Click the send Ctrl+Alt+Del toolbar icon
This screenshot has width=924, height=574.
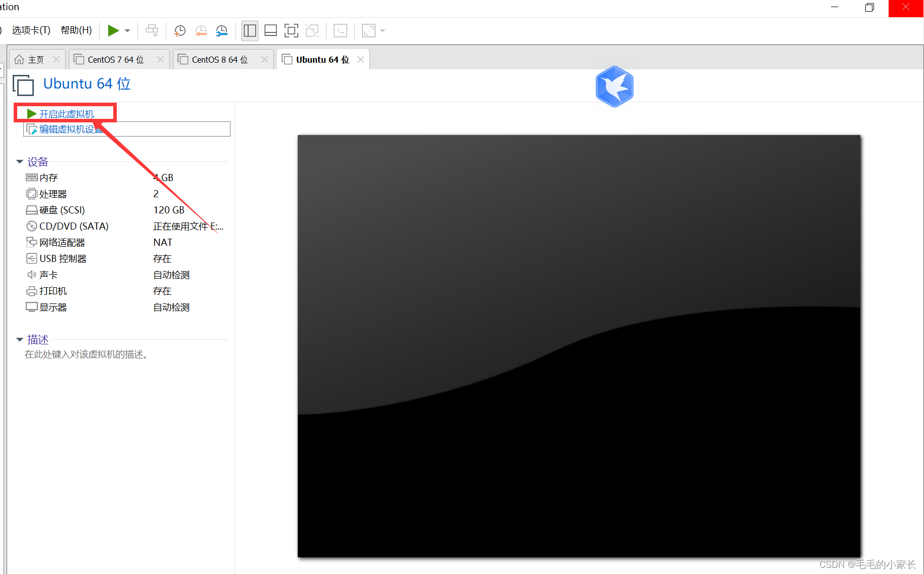pyautogui.click(x=152, y=30)
